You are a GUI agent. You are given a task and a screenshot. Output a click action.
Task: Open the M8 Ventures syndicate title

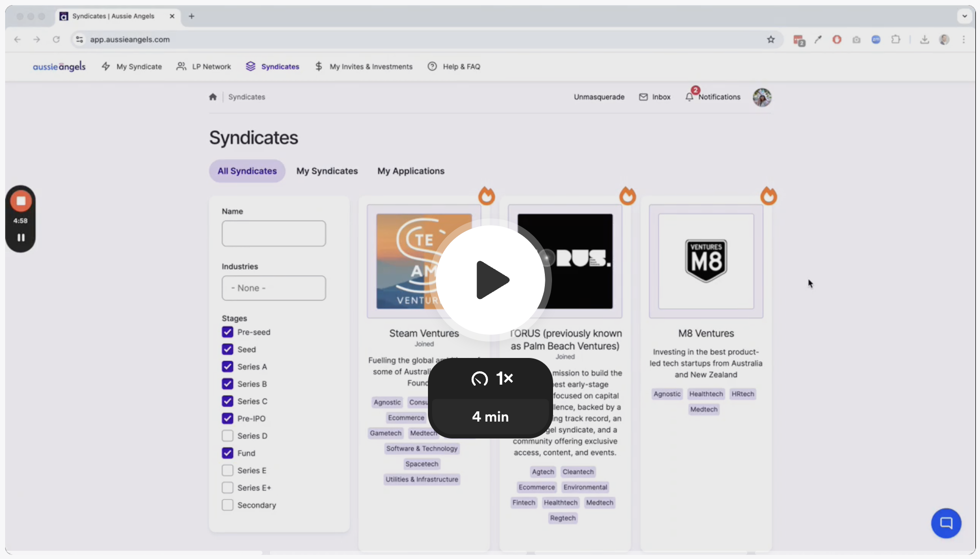tap(706, 333)
